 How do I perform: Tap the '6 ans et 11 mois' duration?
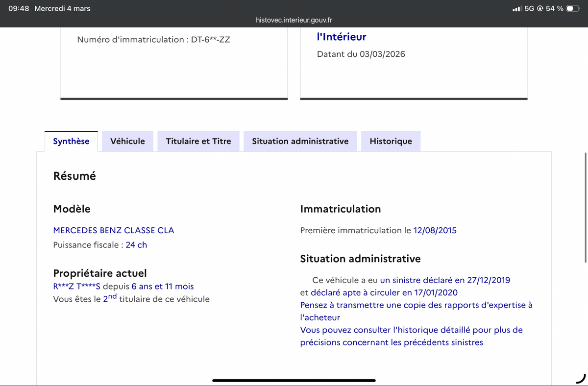(163, 287)
